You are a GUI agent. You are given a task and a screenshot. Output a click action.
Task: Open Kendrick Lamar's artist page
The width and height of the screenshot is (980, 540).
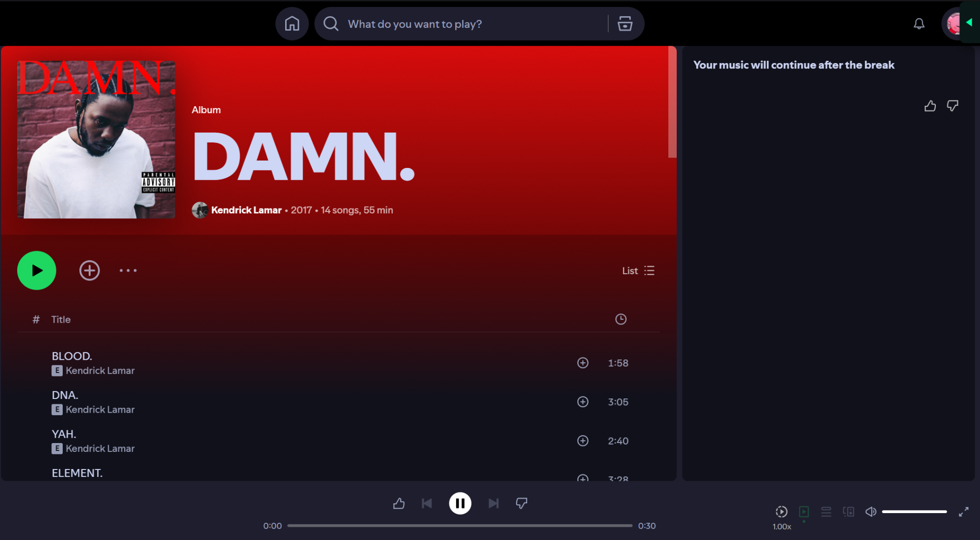[x=246, y=210]
